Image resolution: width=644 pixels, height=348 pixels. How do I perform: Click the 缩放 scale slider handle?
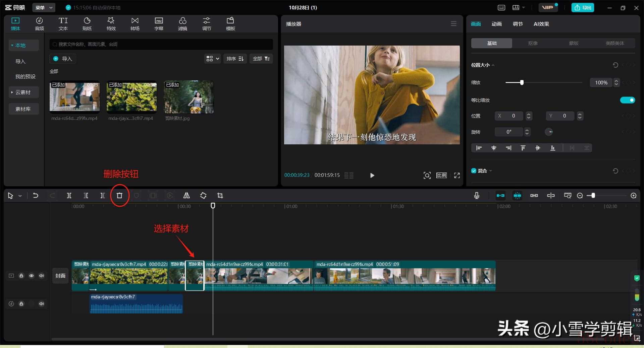click(522, 82)
